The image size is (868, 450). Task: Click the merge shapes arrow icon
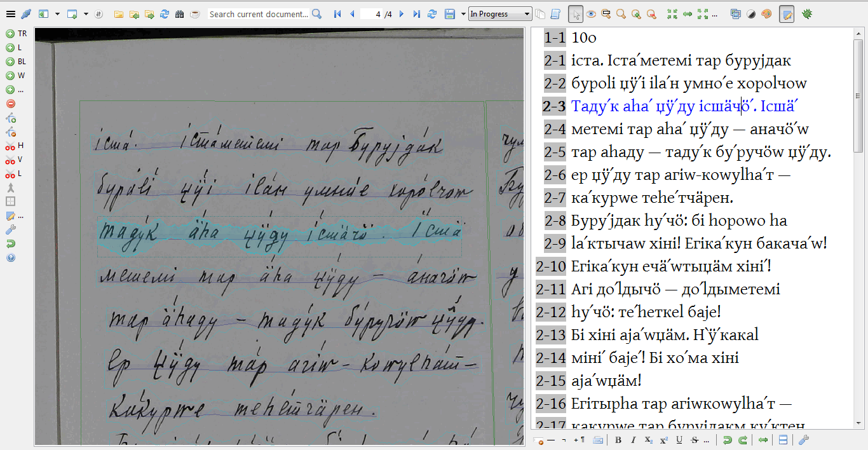click(10, 187)
